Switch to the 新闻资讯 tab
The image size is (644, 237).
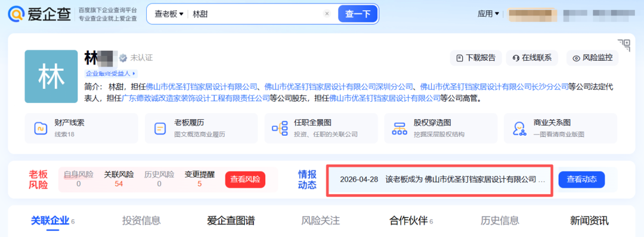tap(589, 220)
